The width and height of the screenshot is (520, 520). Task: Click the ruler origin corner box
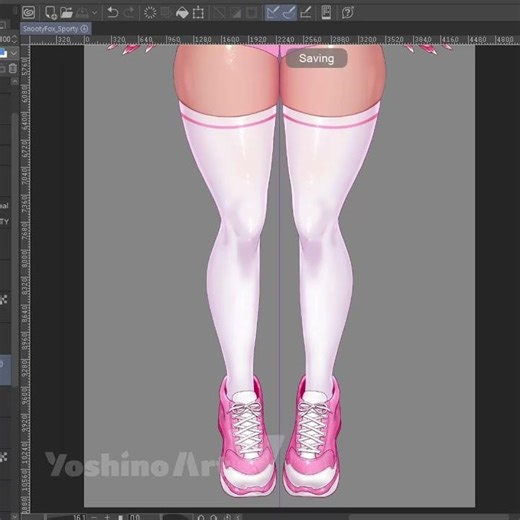point(25,40)
